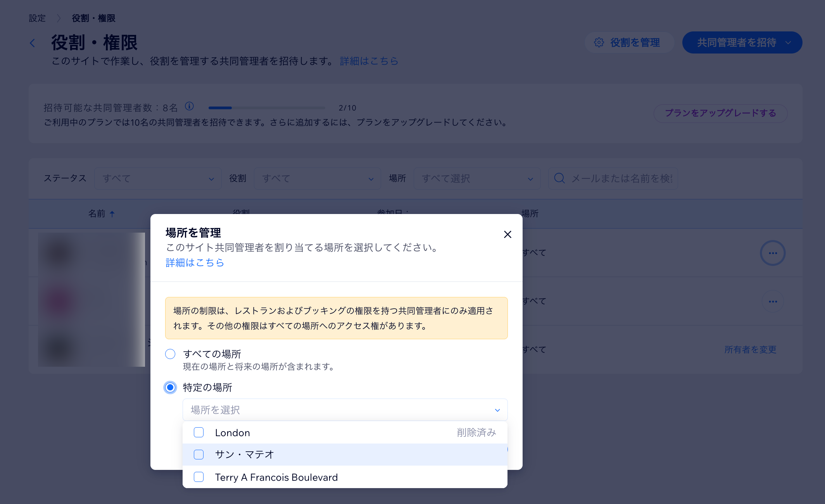Click the magnifier icon in the search box
The height and width of the screenshot is (504, 825).
pos(559,178)
